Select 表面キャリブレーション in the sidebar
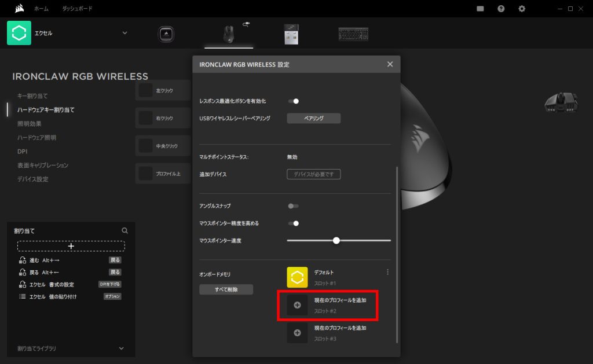The width and height of the screenshot is (593, 364). point(43,165)
